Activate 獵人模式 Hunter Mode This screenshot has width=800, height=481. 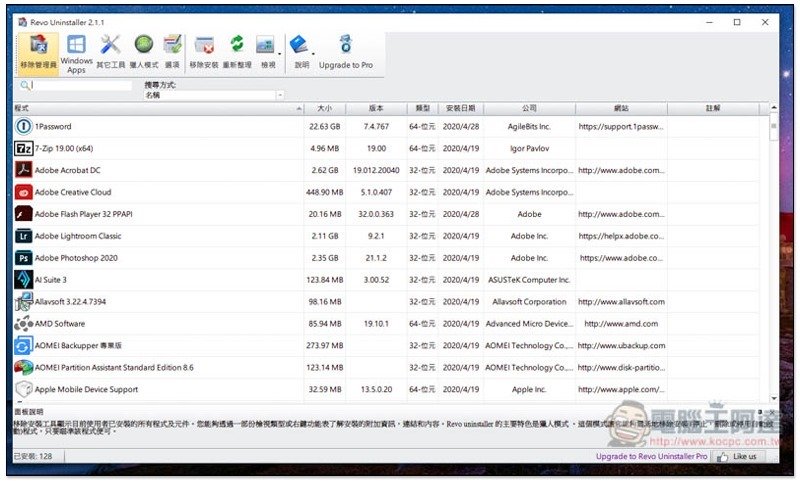[144, 52]
